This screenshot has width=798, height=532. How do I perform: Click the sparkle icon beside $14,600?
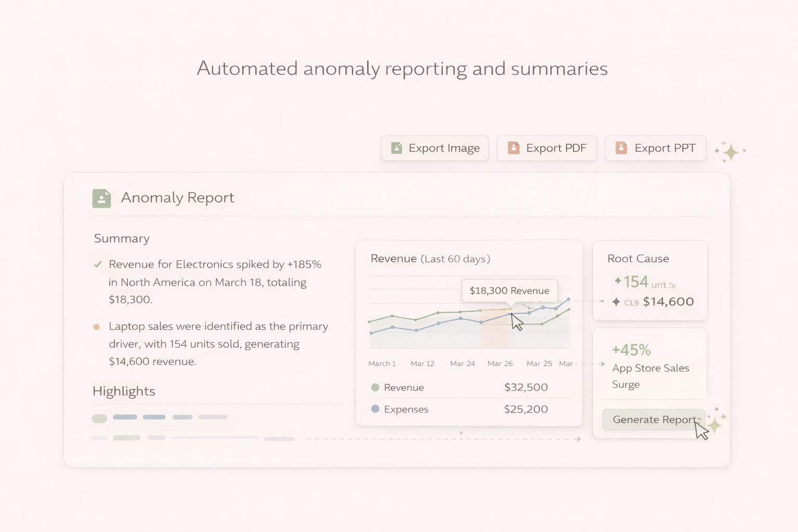(x=616, y=302)
